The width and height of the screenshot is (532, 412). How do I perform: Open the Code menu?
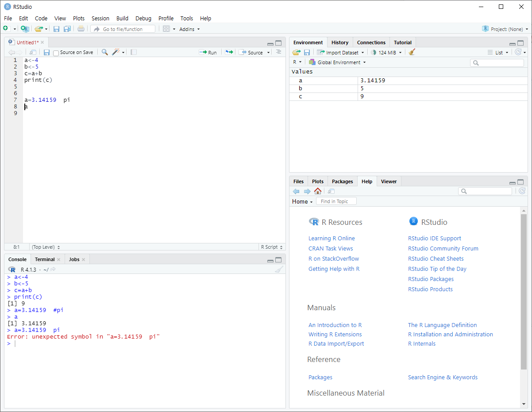41,18
